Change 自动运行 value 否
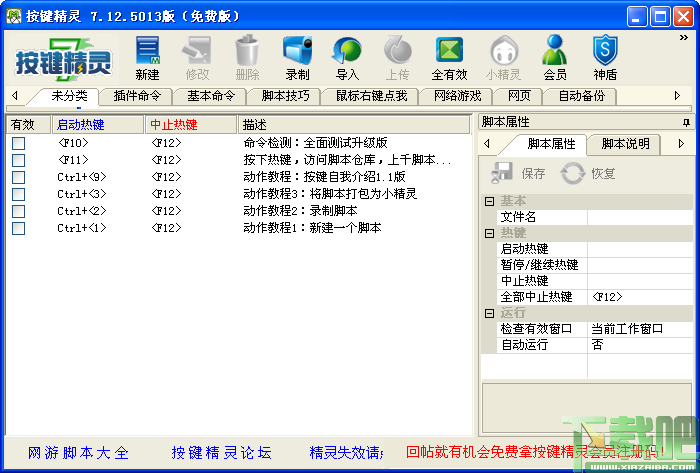 pyautogui.click(x=640, y=345)
